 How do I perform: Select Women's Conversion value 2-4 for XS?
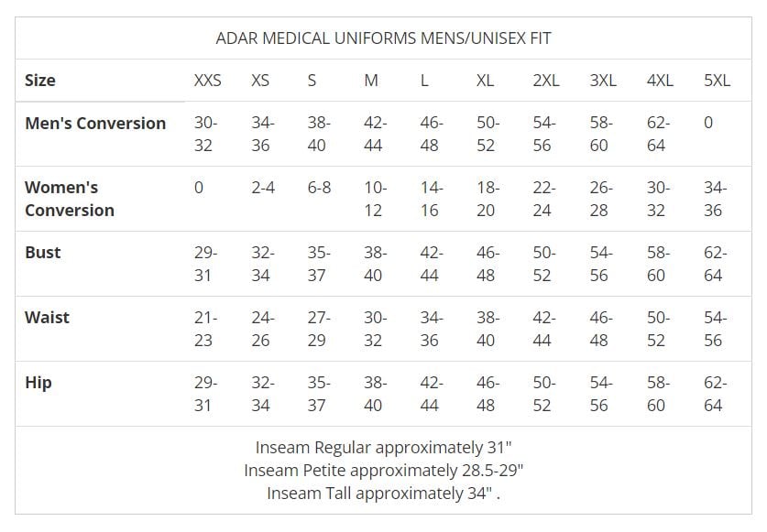tap(263, 188)
